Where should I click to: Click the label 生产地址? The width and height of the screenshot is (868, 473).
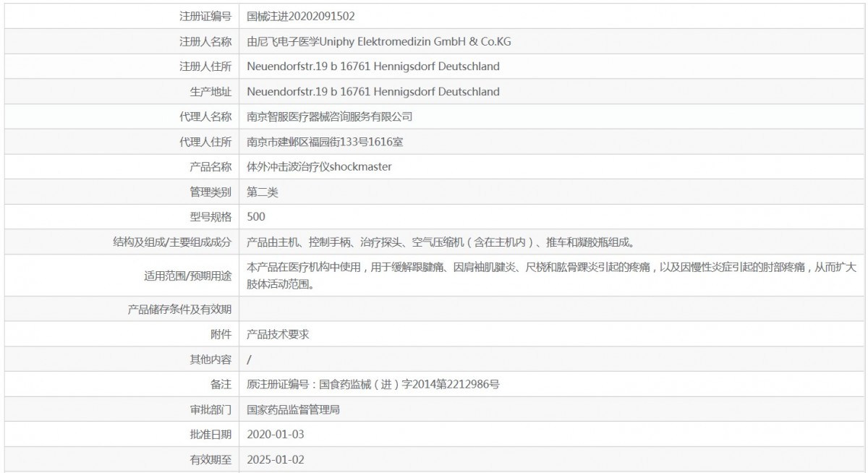tap(210, 92)
